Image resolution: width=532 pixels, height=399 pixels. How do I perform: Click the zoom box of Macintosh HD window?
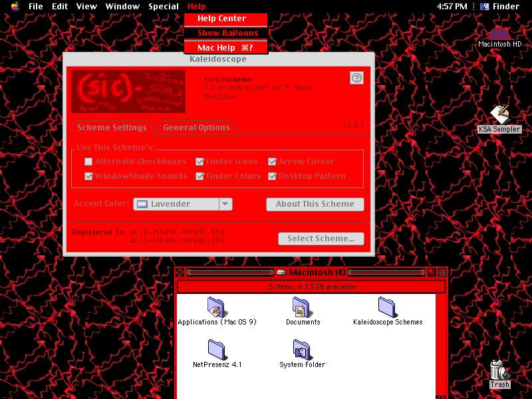pos(432,273)
